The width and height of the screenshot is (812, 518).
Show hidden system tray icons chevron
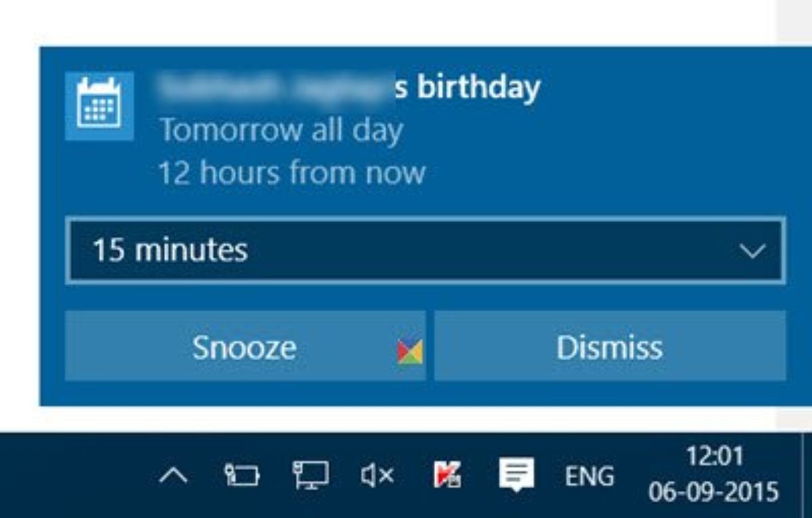[x=174, y=477]
